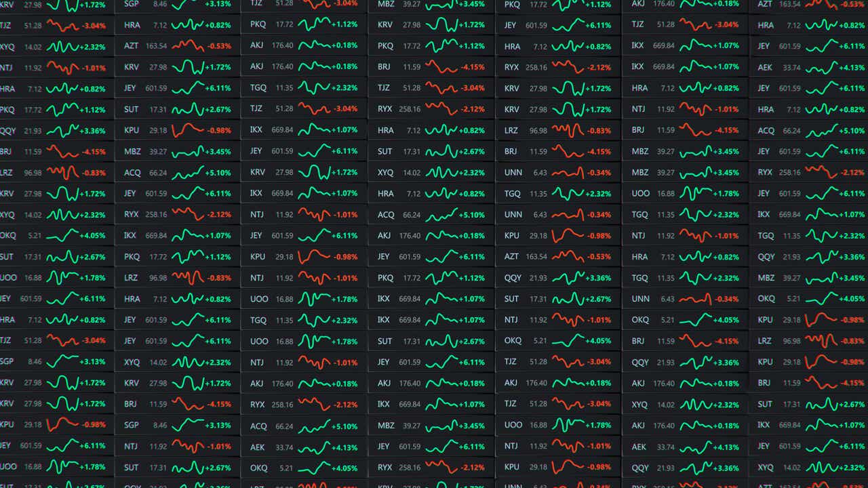Screen dimensions: 868x488
Task: Click QQY ticker between SUT and AZT rows
Action: click(558, 278)
